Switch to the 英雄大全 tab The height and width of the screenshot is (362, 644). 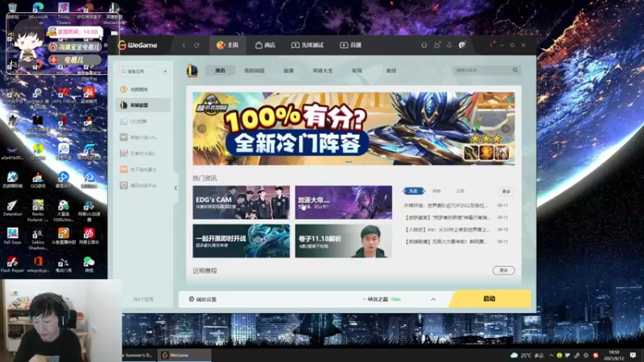(323, 71)
